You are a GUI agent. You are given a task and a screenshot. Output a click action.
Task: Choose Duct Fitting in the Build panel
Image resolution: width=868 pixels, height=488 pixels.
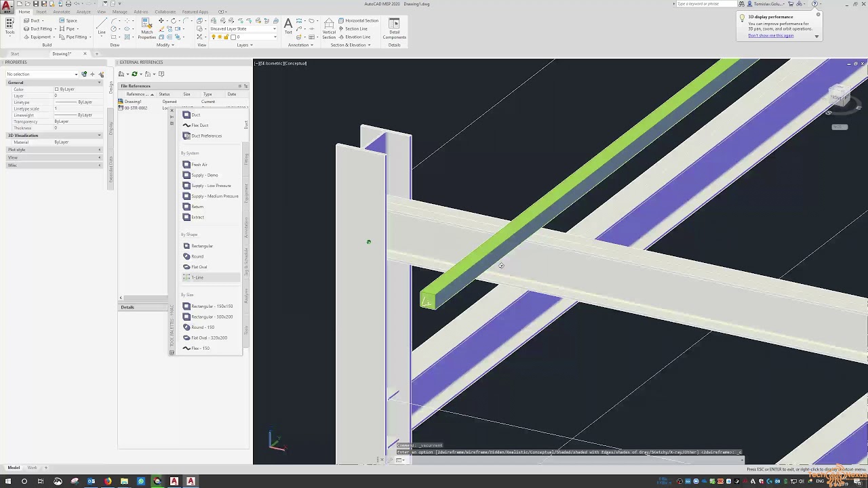(x=37, y=28)
